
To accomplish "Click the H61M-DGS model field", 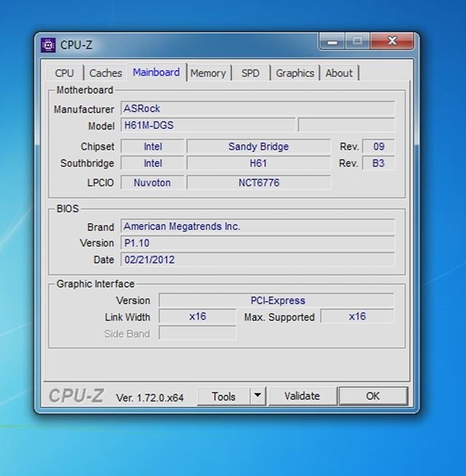I will (x=208, y=125).
